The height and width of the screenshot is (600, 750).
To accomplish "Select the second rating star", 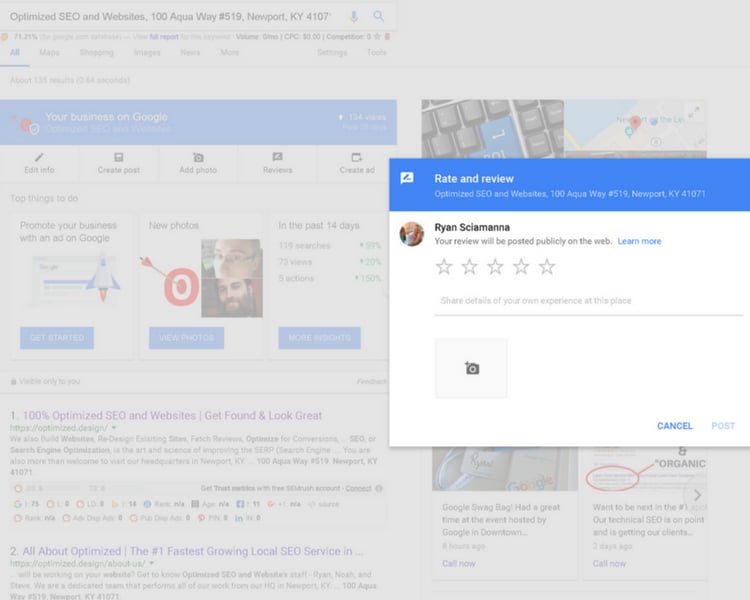I will pyautogui.click(x=470, y=267).
